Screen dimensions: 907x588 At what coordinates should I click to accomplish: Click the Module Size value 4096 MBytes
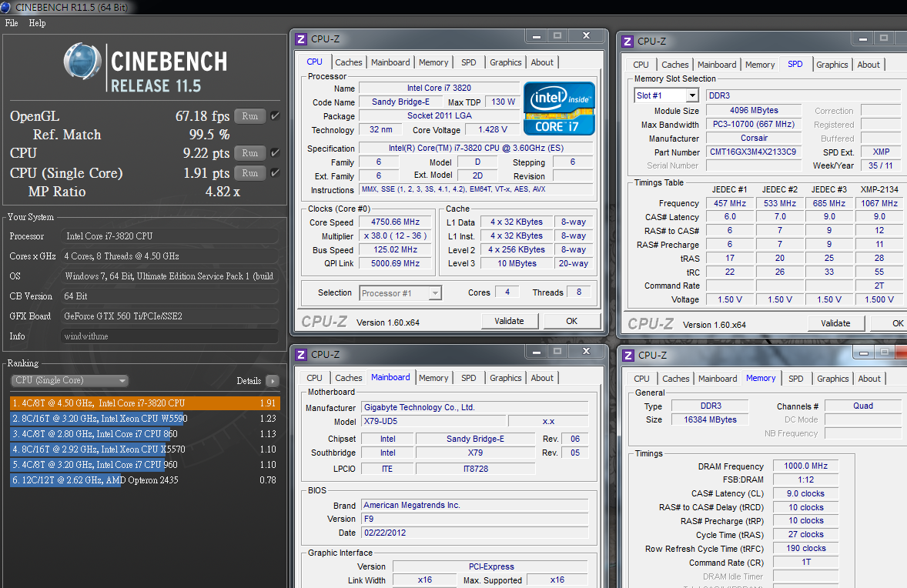tap(754, 110)
